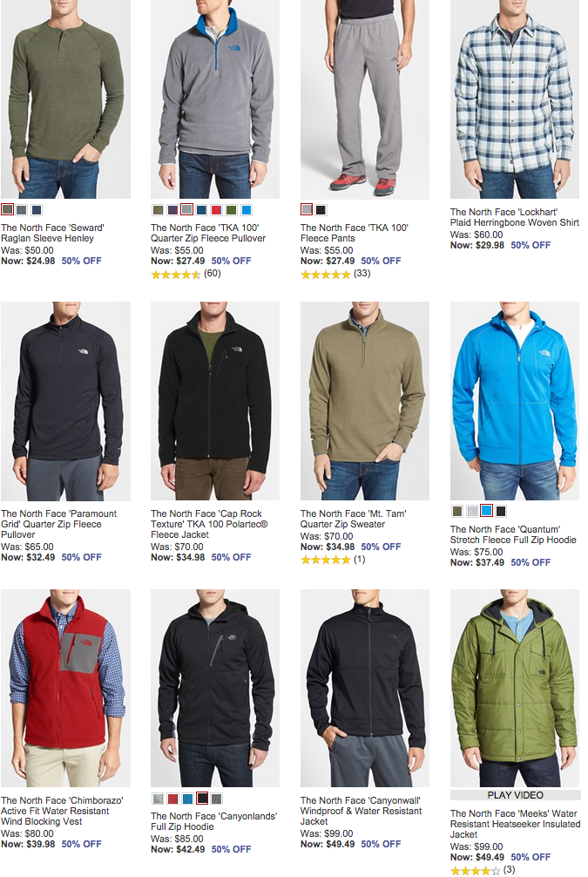Viewport: 588px width, 877px height.
Task: Select navy swatch for Seward Raglan Henley
Action: pos(37,210)
